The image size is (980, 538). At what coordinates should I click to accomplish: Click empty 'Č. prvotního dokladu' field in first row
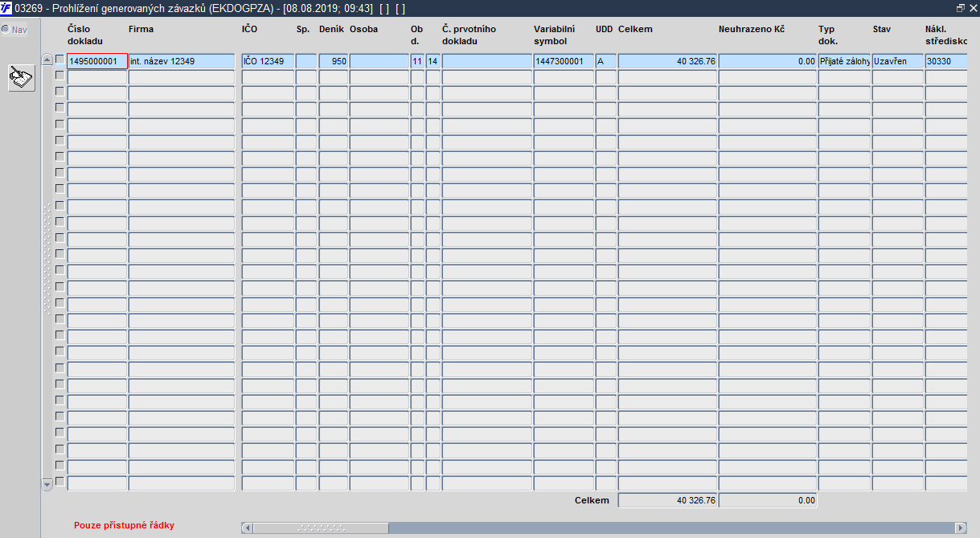coord(487,61)
